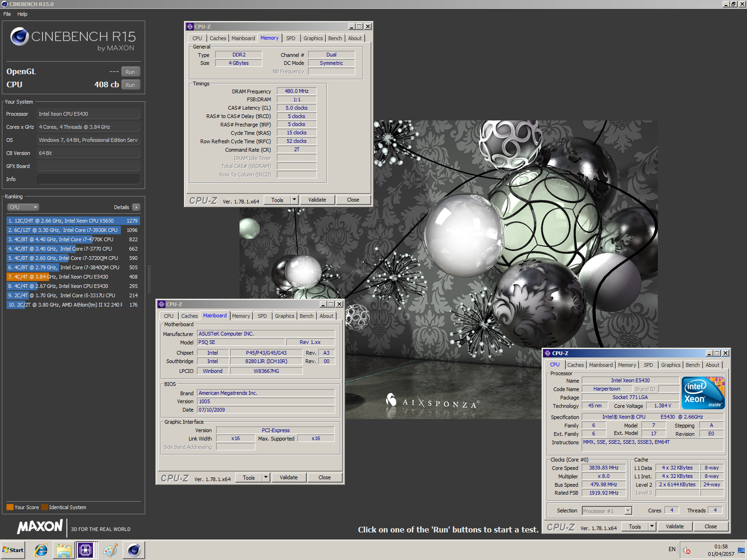The width and height of the screenshot is (747, 560).
Task: Click the taskbar clock 01:58
Action: click(721, 546)
